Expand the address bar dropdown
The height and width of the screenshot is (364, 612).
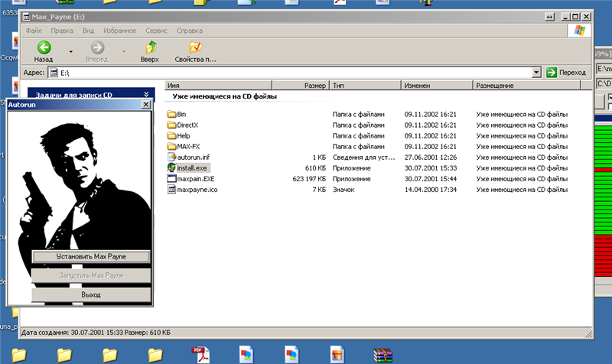tap(537, 73)
